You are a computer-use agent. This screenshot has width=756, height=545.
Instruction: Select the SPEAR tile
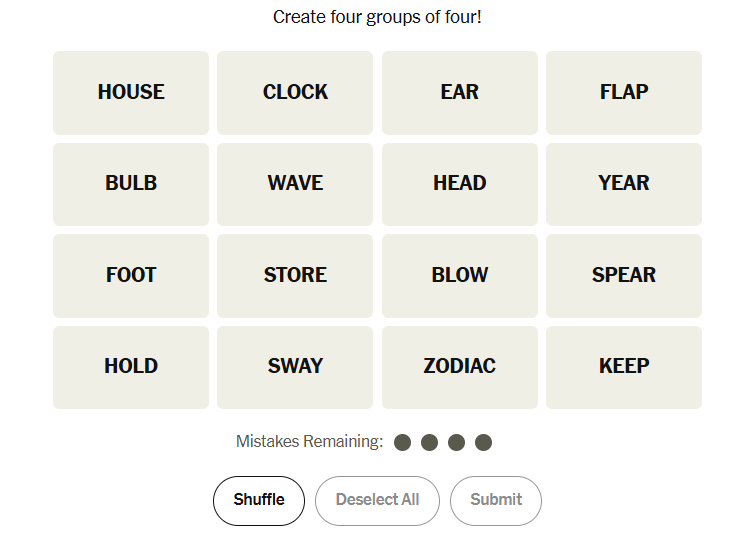point(624,276)
